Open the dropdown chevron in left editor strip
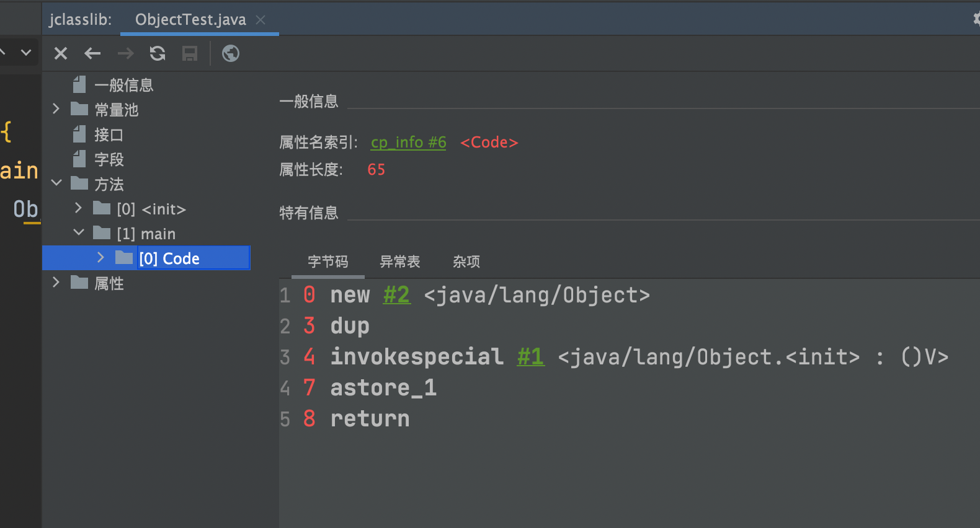The image size is (980, 528). point(26,53)
